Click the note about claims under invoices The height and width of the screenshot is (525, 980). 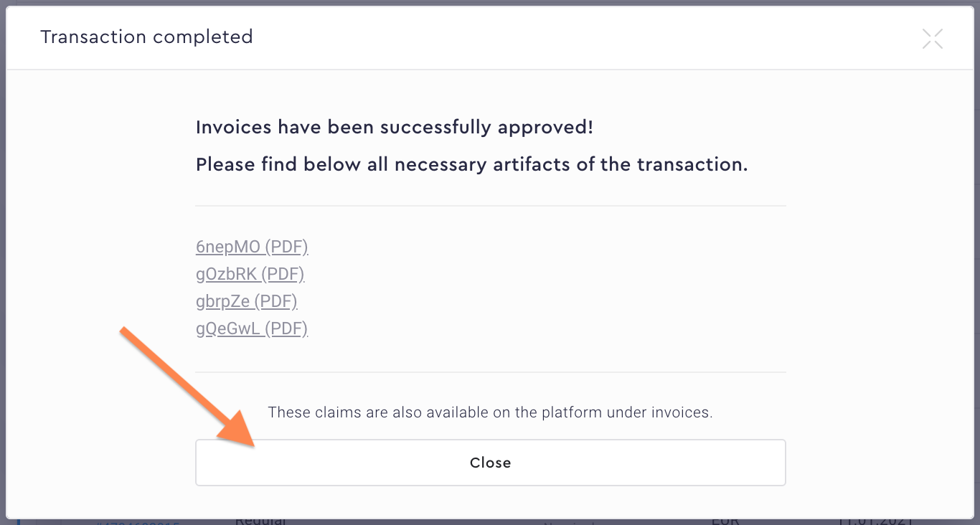click(491, 412)
